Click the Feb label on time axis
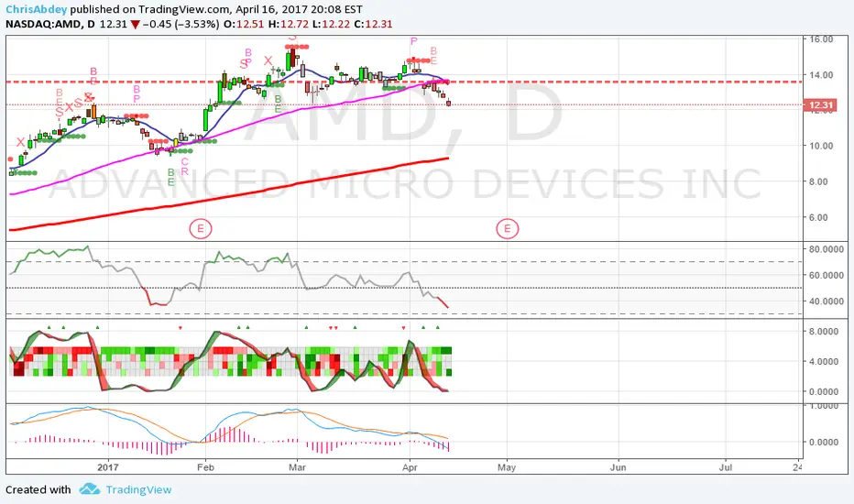 point(205,467)
